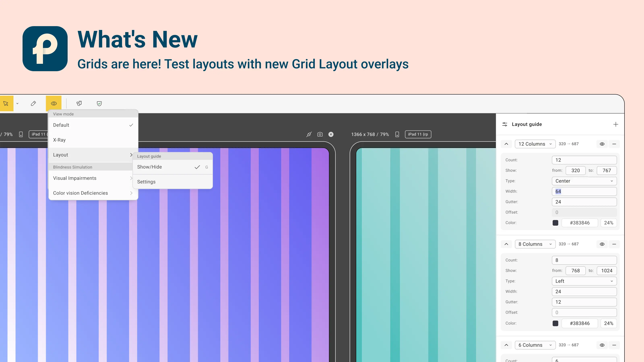Click the 1366 x 768 / 79% size text
This screenshot has height=362, width=644.
point(370,134)
